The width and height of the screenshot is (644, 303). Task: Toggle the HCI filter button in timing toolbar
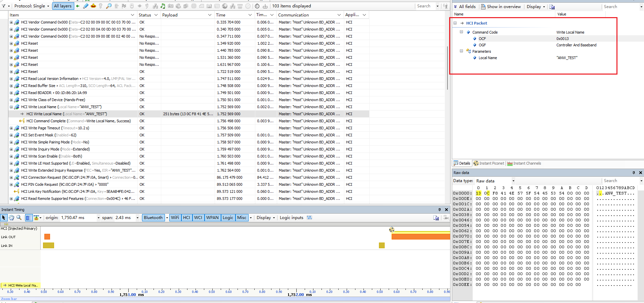point(186,218)
